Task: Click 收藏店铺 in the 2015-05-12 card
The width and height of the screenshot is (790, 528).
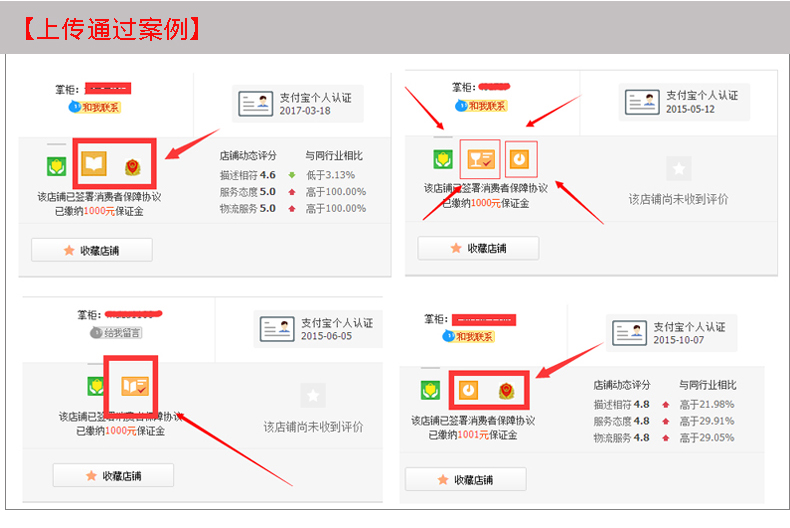Action: pyautogui.click(x=478, y=248)
